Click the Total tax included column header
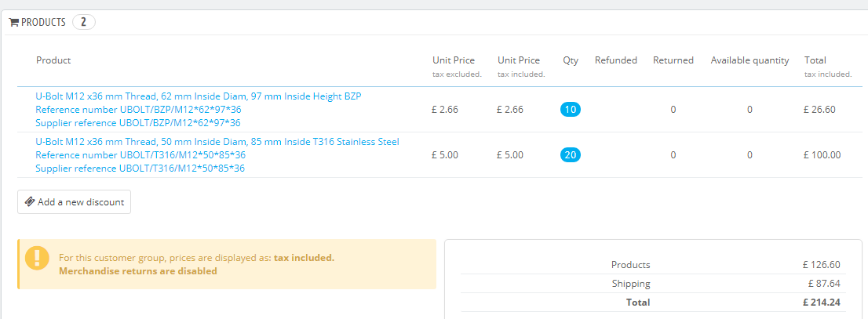Viewport: 868px width, 319px height. (827, 67)
